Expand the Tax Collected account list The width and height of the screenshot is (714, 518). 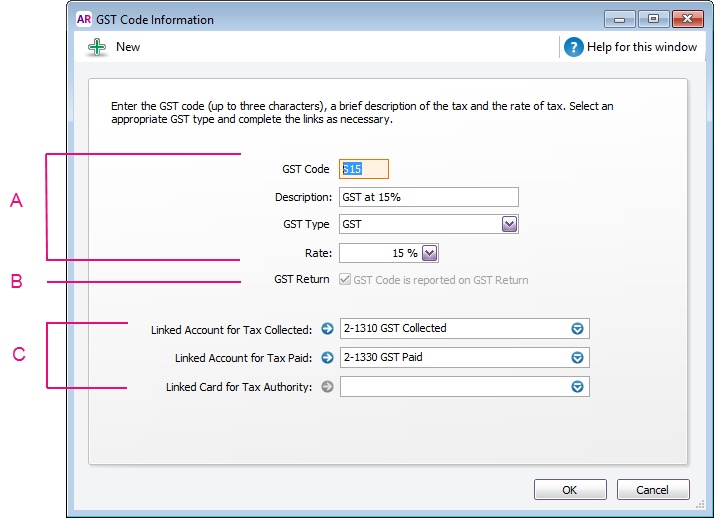[x=577, y=329]
